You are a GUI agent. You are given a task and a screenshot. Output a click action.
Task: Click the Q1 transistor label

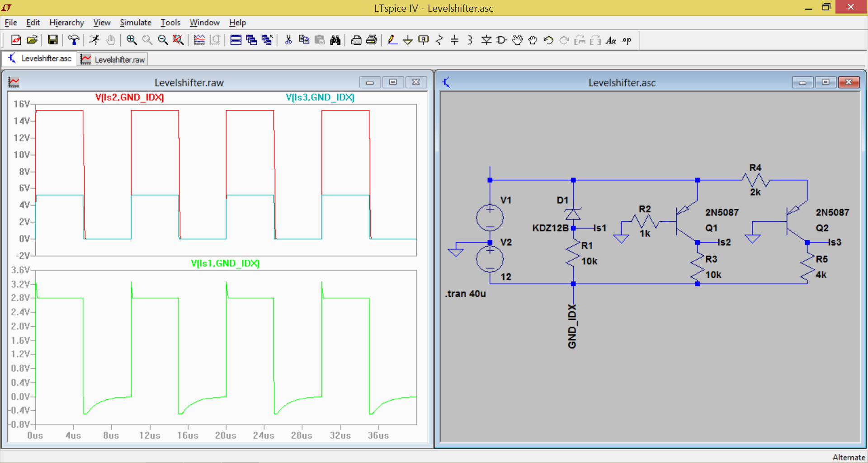(712, 228)
